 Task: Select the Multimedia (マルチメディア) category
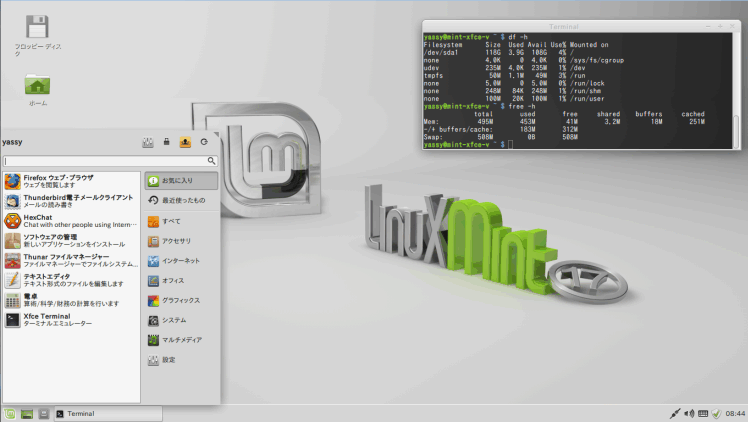181,340
